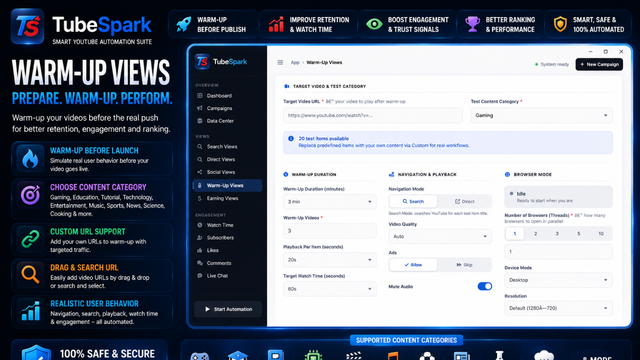
Task: Select 10 browser threads
Action: (601, 233)
